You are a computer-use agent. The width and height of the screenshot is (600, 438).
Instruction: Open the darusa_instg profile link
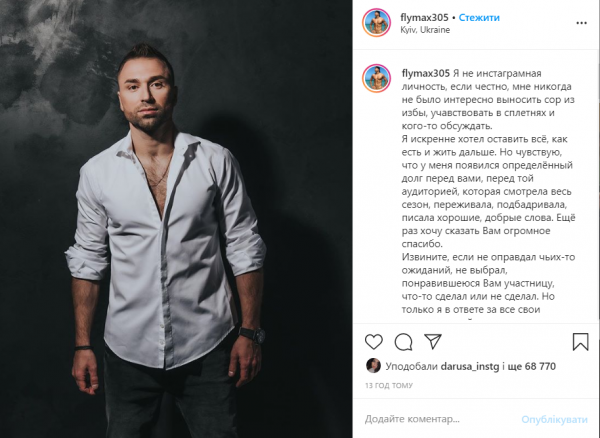point(470,366)
